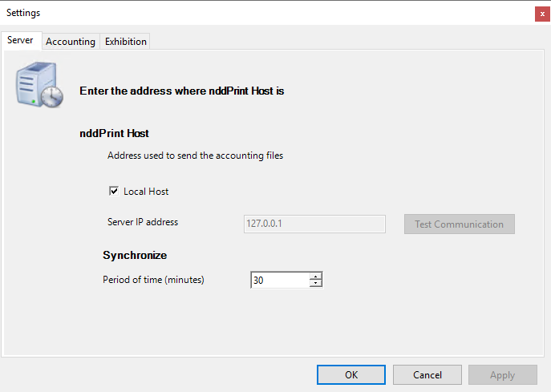The image size is (551, 392).
Task: Click the 'Address used to send' description text
Action: coord(195,156)
